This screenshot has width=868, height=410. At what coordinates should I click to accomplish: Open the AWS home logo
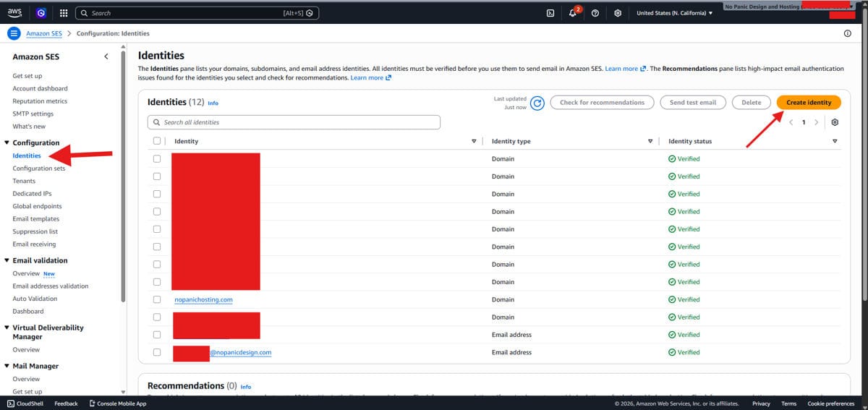pyautogui.click(x=14, y=12)
